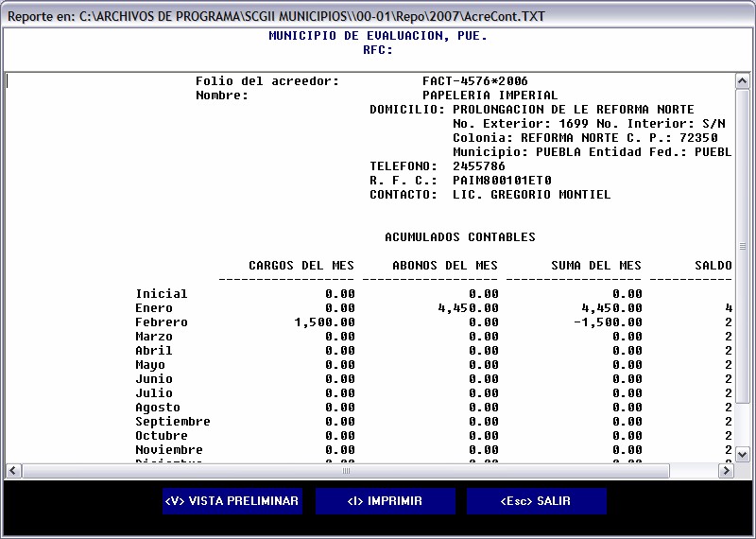Click the horizontal scrollbar left arrow
This screenshot has height=539, width=756.
pyautogui.click(x=12, y=471)
